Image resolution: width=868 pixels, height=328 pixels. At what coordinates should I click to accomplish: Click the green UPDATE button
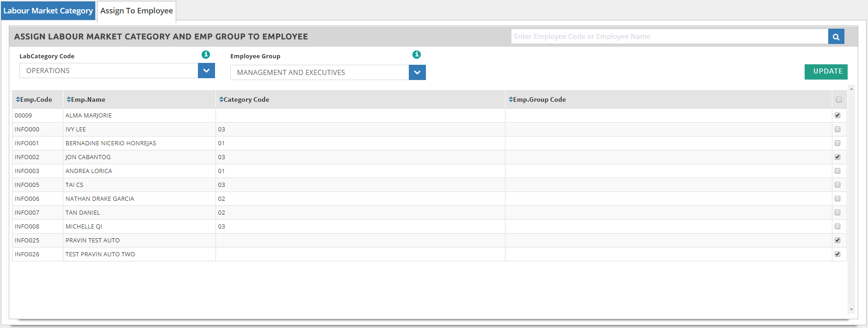[825, 72]
